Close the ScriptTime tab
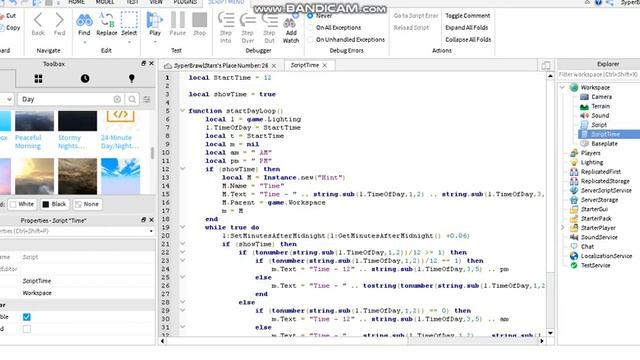This screenshot has height=360, width=640. (x=325, y=65)
